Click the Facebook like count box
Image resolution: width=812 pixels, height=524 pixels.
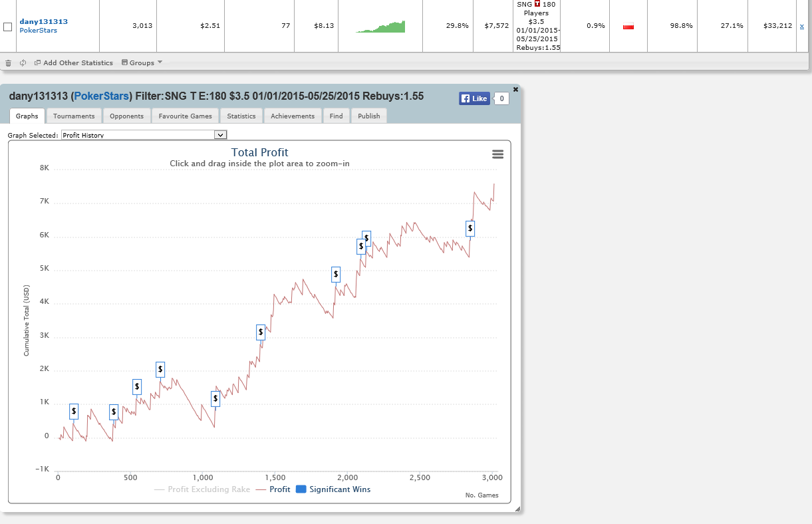click(502, 98)
